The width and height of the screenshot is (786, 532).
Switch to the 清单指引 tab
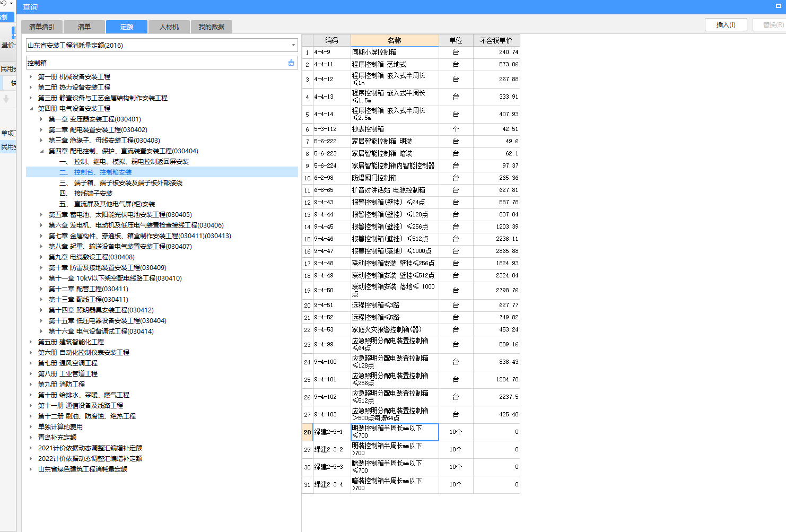42,27
